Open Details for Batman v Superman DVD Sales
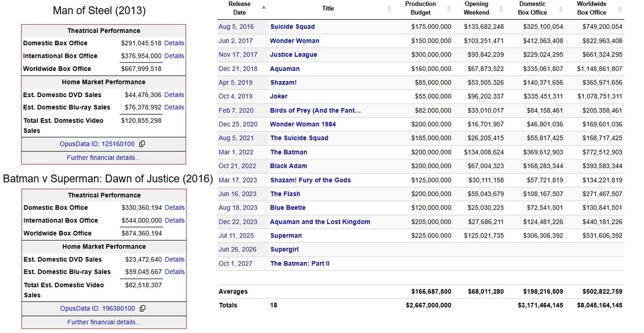The image size is (644, 333). 175,259
